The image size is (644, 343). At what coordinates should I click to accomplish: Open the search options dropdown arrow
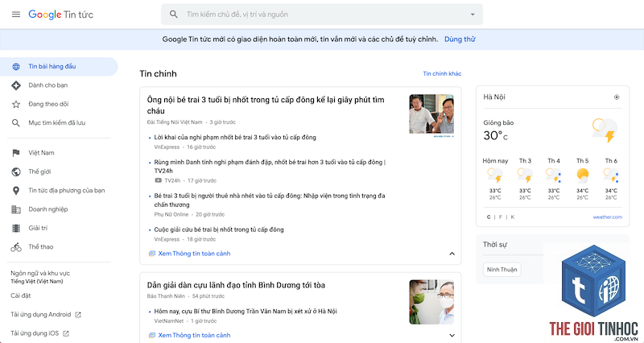point(473,14)
